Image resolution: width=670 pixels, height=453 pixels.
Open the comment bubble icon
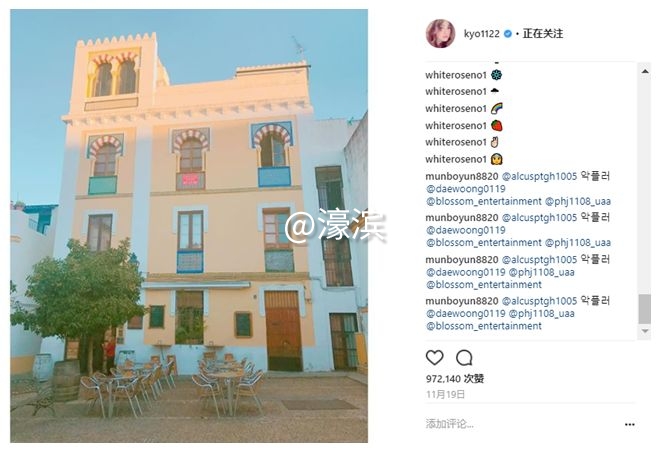point(464,358)
